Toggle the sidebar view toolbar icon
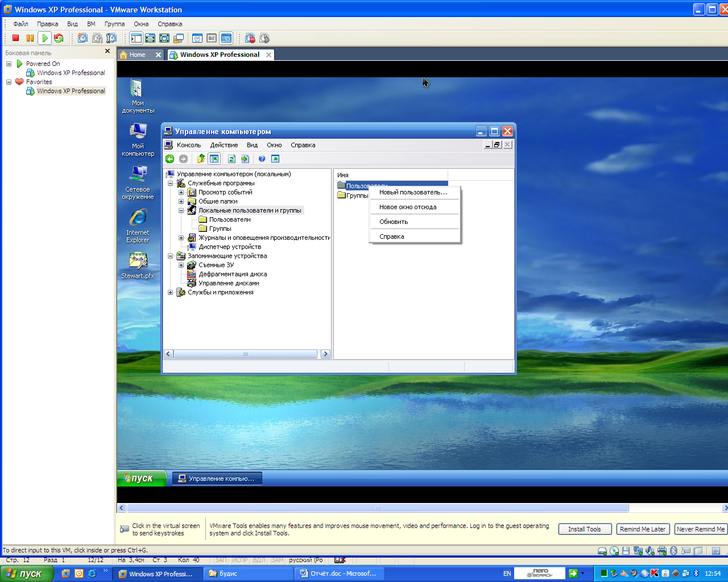Screen dimensions: 728x582 [136, 38]
